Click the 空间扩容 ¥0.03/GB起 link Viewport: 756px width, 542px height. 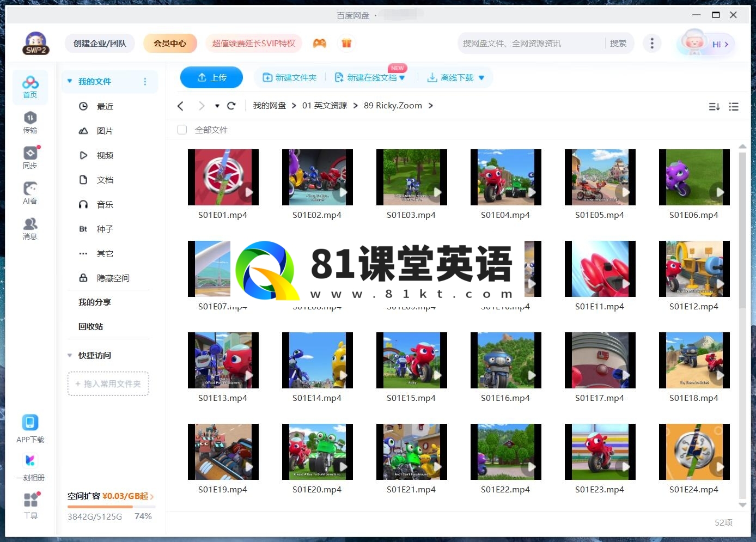[111, 496]
